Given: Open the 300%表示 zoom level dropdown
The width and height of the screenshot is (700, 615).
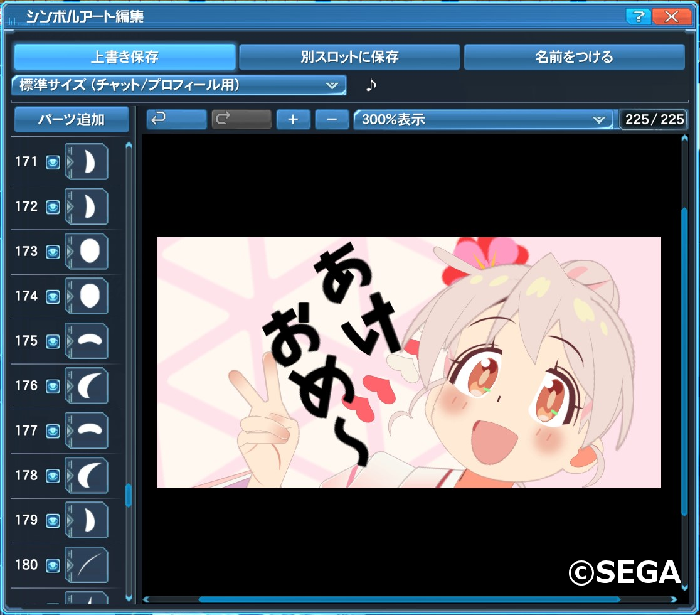Looking at the screenshot, I should coord(484,119).
